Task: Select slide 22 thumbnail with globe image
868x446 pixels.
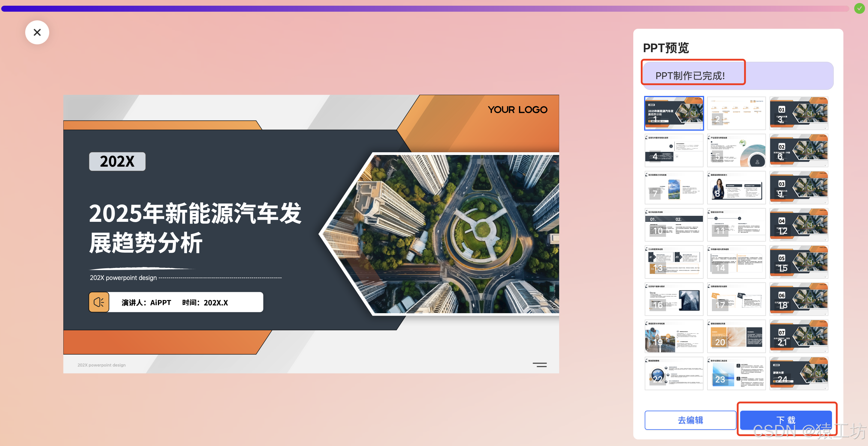Action: (674, 373)
